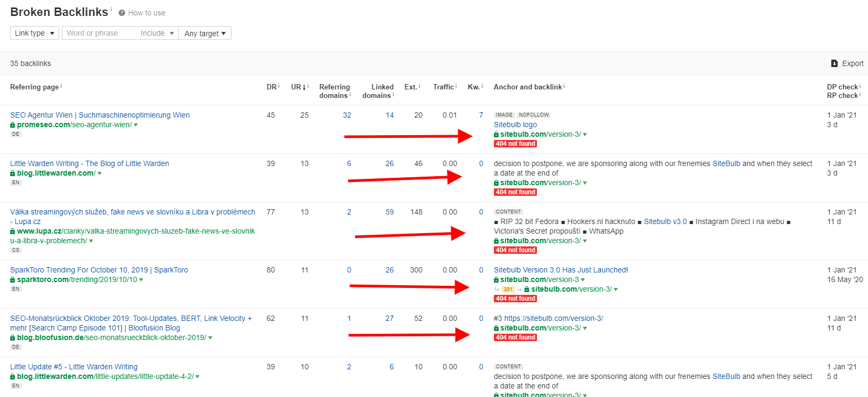Click info icon next to DP check header
This screenshot has width=868, height=397.
pyautogui.click(x=860, y=86)
